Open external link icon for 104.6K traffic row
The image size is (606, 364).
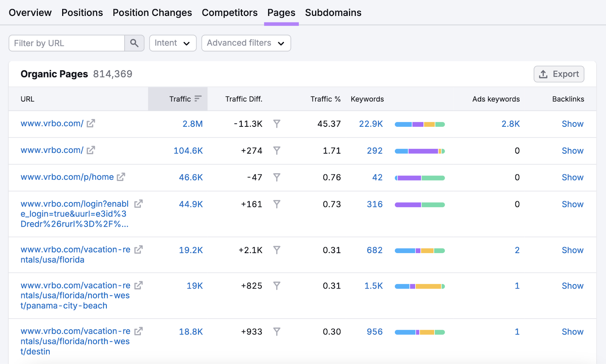click(x=91, y=150)
